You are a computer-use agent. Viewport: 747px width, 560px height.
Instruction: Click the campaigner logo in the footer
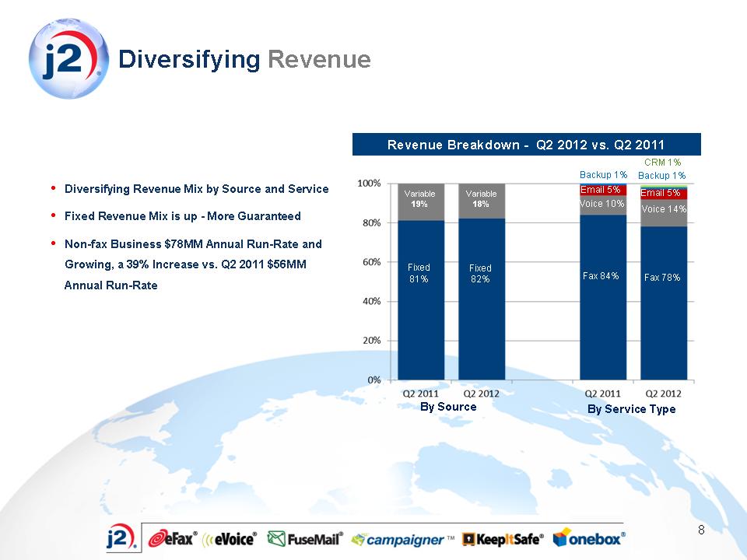(402, 540)
